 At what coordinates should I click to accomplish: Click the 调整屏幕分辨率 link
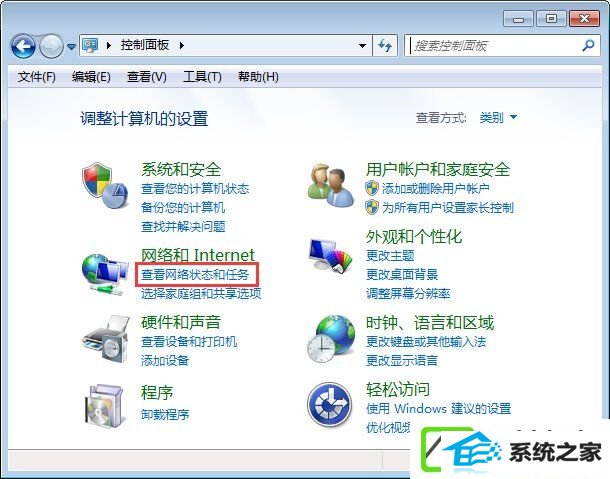408,293
